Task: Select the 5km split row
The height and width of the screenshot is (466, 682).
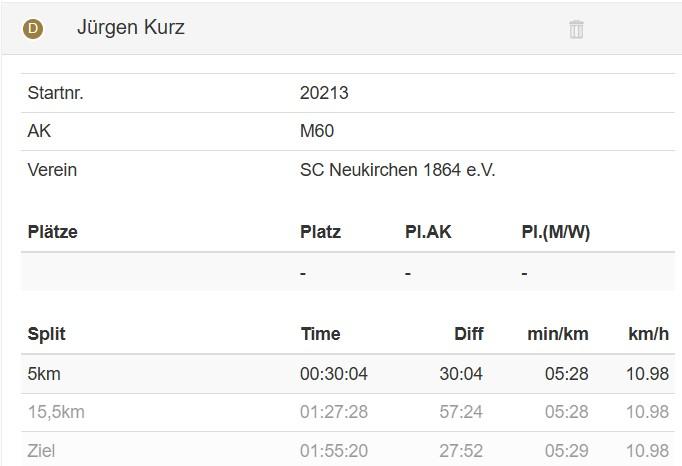Action: coord(45,374)
